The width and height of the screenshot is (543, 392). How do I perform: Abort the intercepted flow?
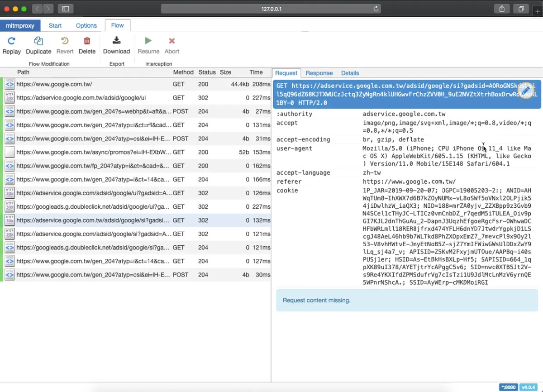pyautogui.click(x=171, y=45)
